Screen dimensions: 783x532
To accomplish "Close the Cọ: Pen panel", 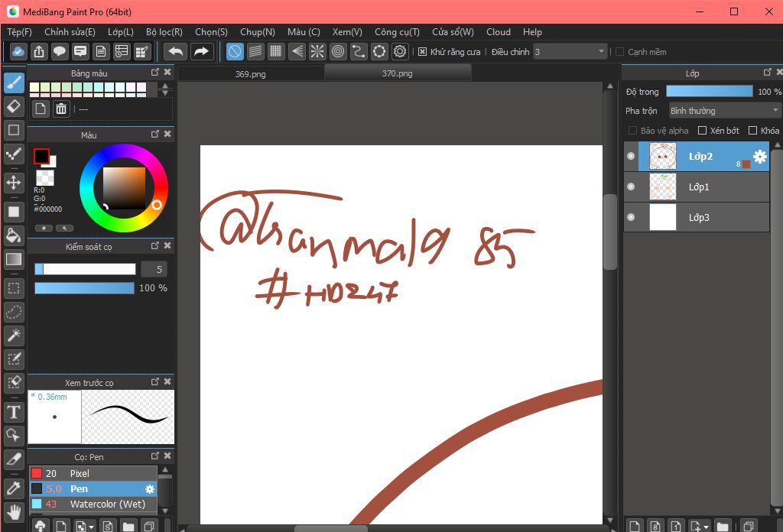I will (167, 456).
